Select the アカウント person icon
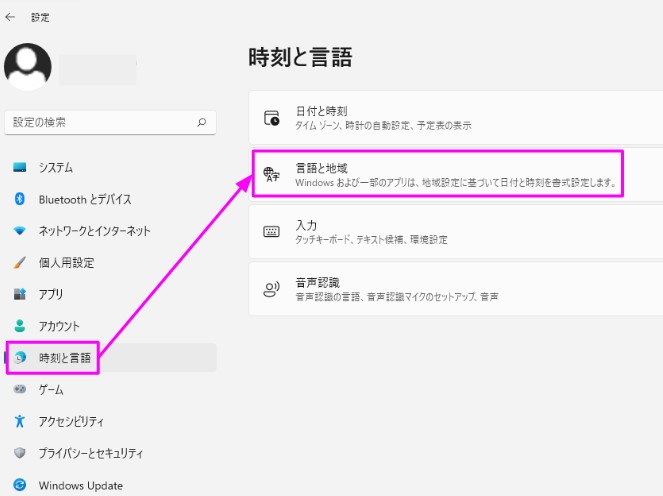Viewport: 663px width, 496px height. click(x=19, y=326)
